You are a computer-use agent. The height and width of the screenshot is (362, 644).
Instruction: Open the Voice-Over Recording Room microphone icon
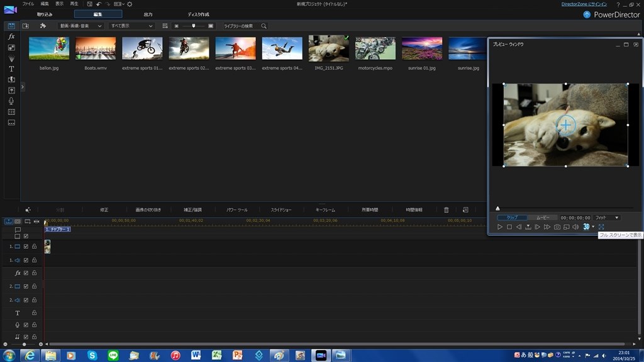pos(11,101)
